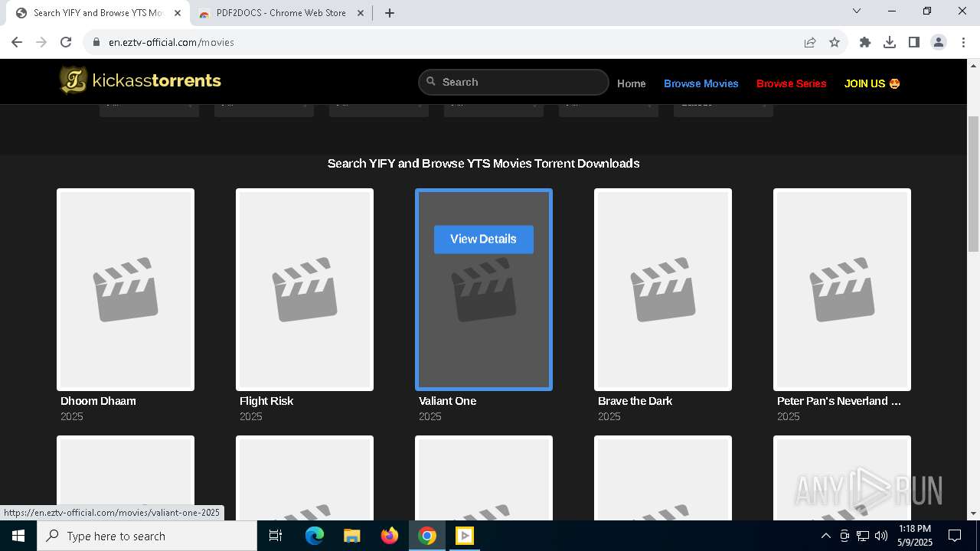
Task: Open the Brave the Dark poster thumbnail
Action: pyautogui.click(x=663, y=289)
